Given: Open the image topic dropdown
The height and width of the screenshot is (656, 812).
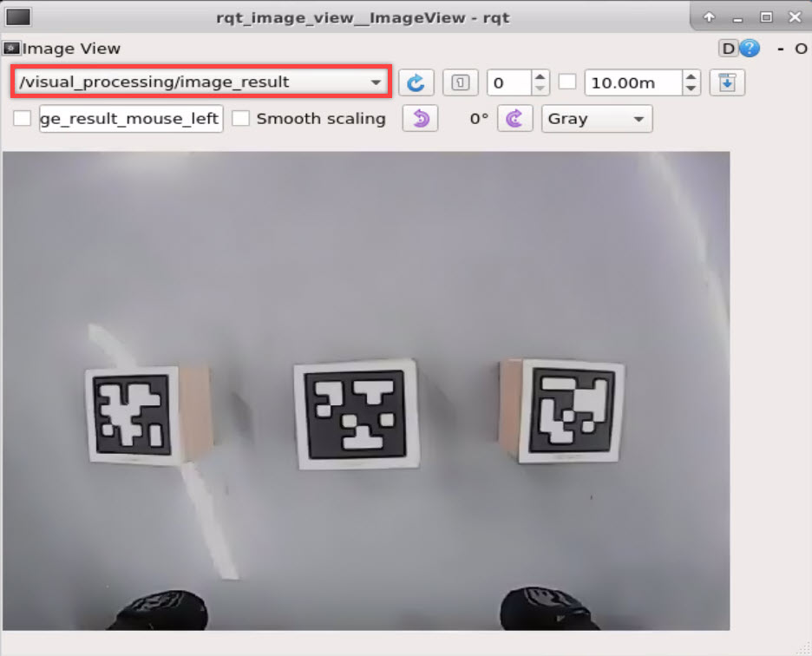Looking at the screenshot, I should [200, 82].
